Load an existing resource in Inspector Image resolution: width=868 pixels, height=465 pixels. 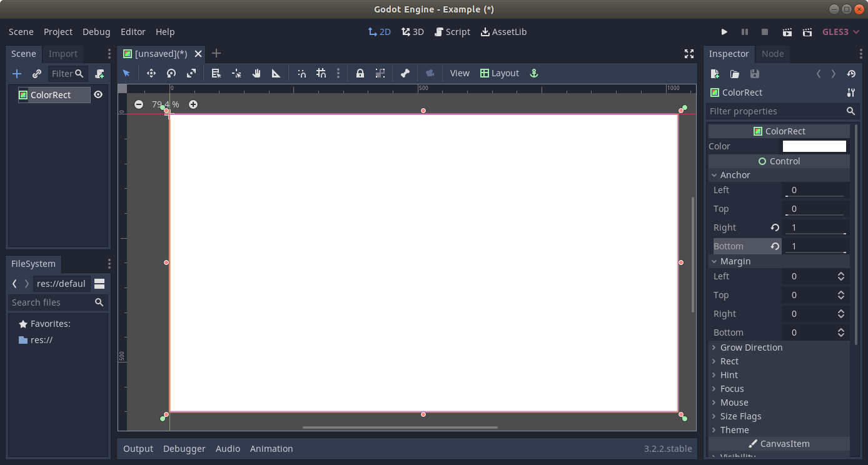tap(735, 74)
